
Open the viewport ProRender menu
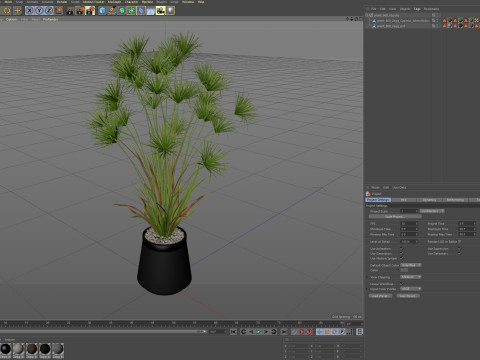50,19
